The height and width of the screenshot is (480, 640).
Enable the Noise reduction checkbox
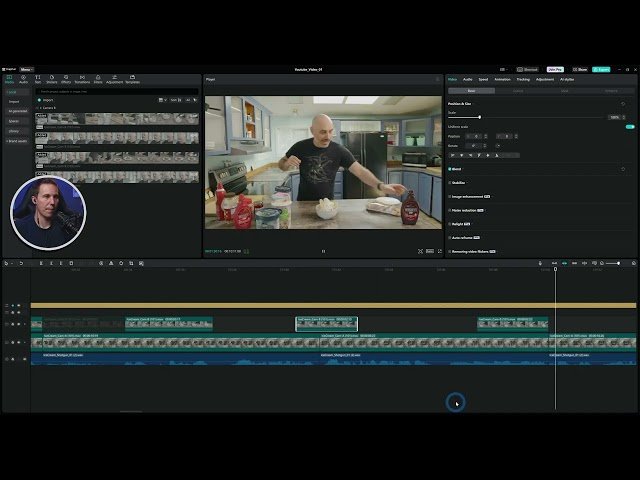tap(450, 211)
